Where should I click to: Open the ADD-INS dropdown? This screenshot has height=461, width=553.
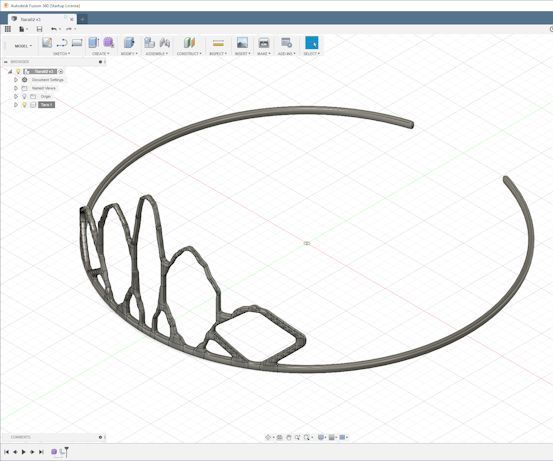tap(286, 54)
